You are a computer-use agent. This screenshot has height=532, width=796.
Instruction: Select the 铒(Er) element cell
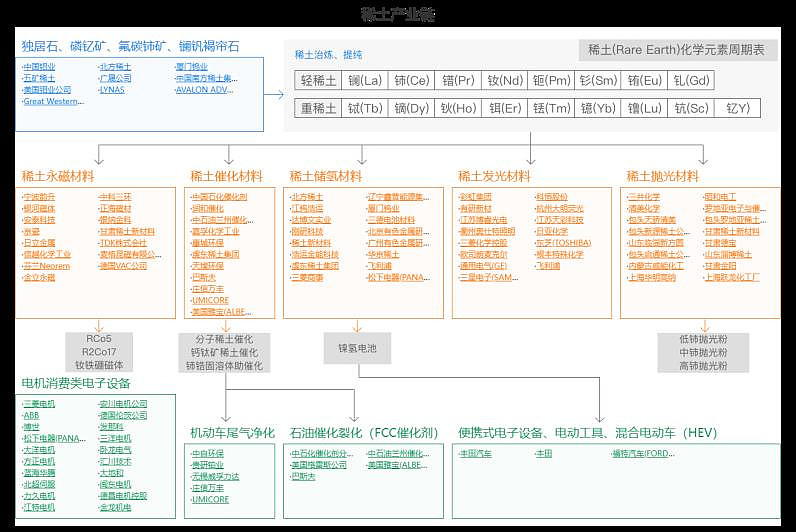pyautogui.click(x=505, y=108)
